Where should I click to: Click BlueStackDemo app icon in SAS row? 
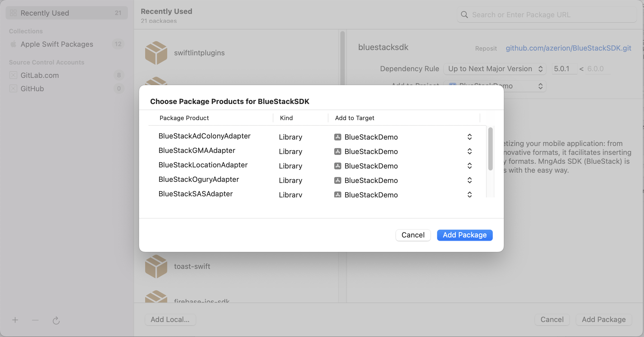(338, 194)
